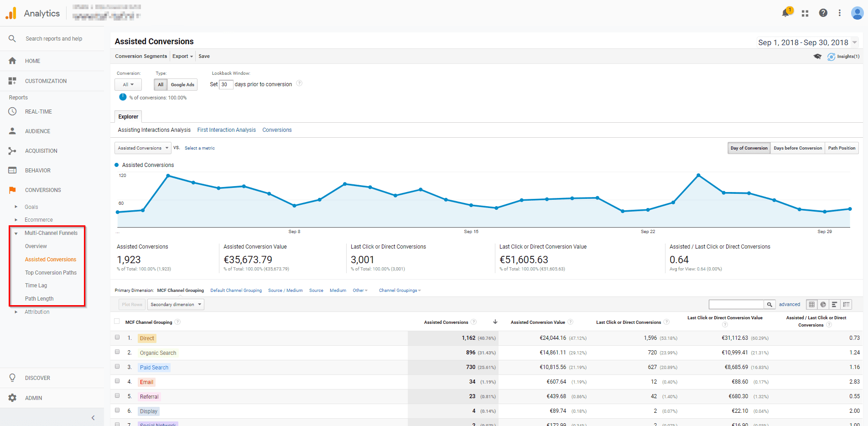
Task: Click the Paid Search channel link
Action: coord(154,368)
